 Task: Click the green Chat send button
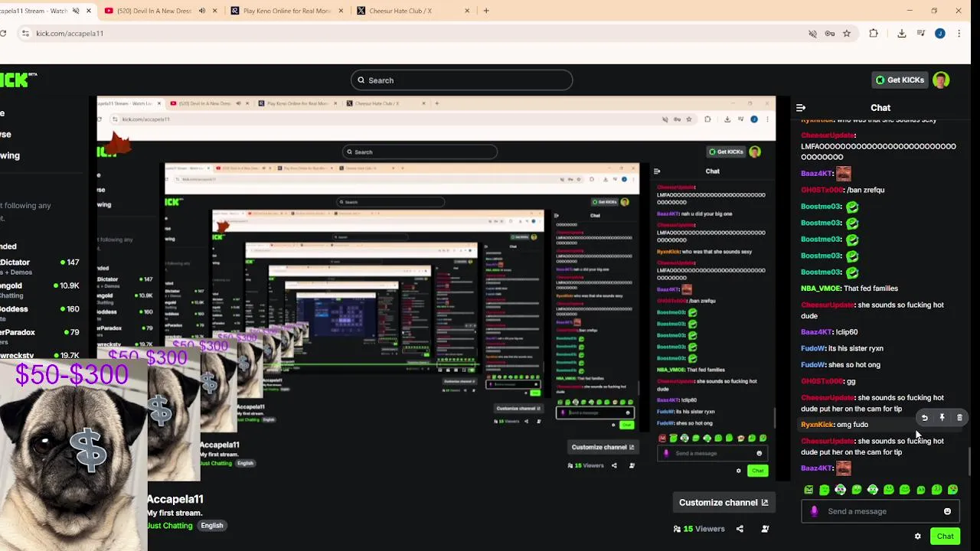[946, 536]
